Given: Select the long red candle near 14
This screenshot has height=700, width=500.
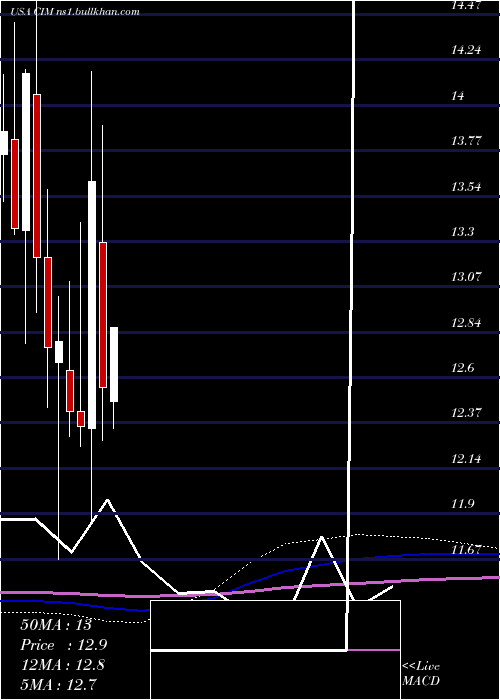Looking at the screenshot, I should point(37,176).
